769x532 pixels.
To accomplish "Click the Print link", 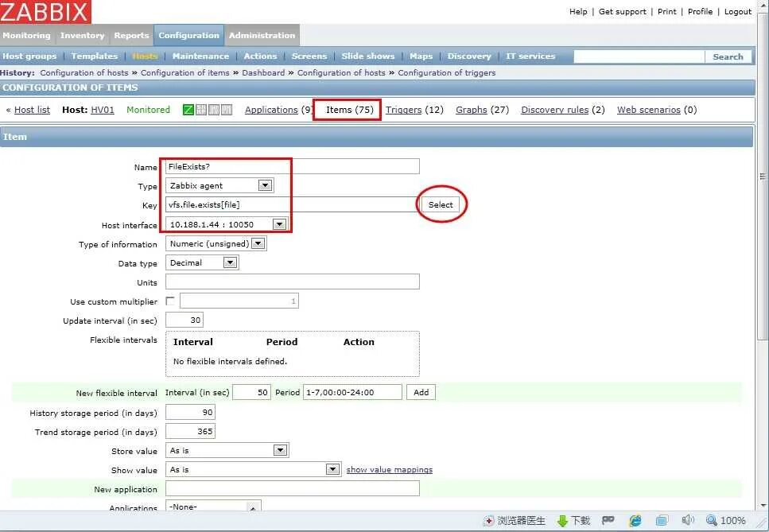I will point(667,11).
